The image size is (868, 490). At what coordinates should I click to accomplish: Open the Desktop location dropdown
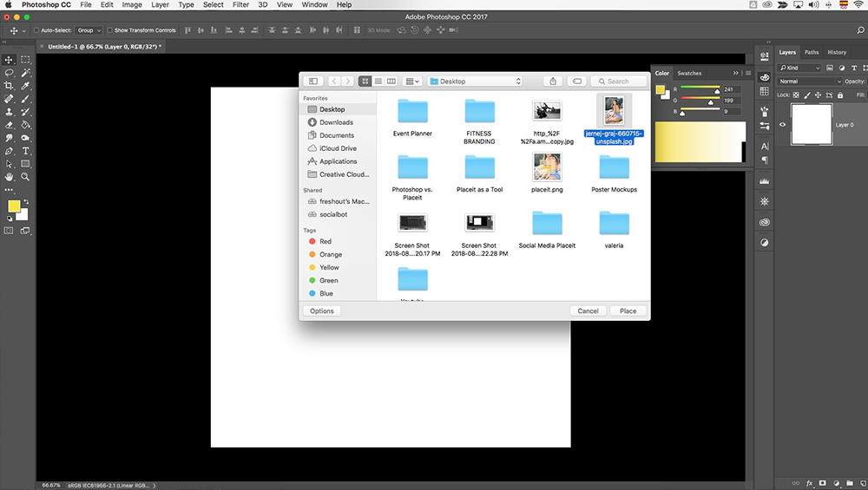(475, 82)
